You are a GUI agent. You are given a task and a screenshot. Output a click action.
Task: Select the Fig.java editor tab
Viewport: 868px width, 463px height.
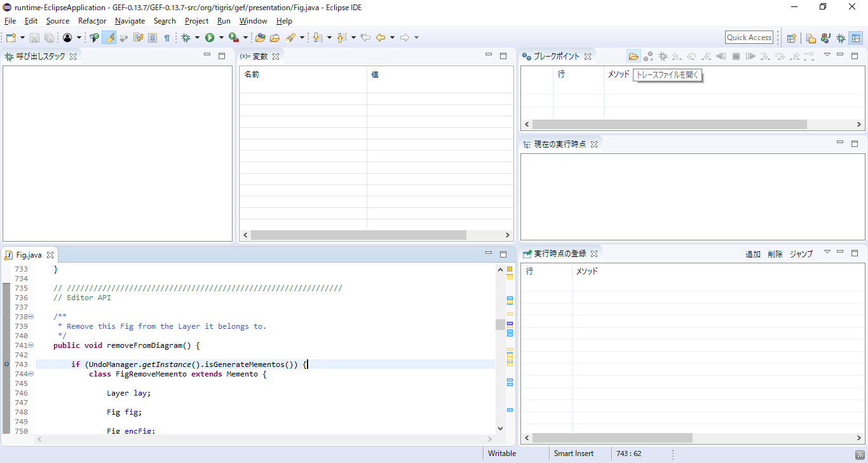pyautogui.click(x=29, y=254)
